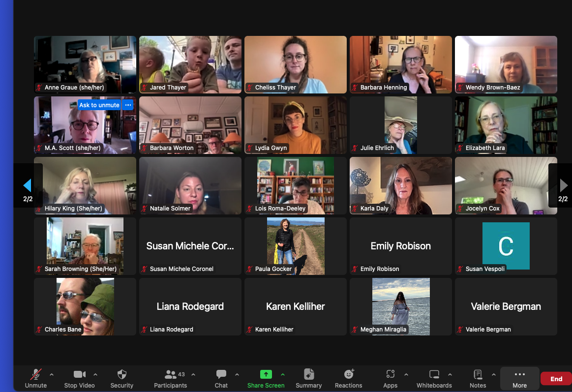
Task: Expand video options arrow beside Stop Video
Action: (95, 374)
